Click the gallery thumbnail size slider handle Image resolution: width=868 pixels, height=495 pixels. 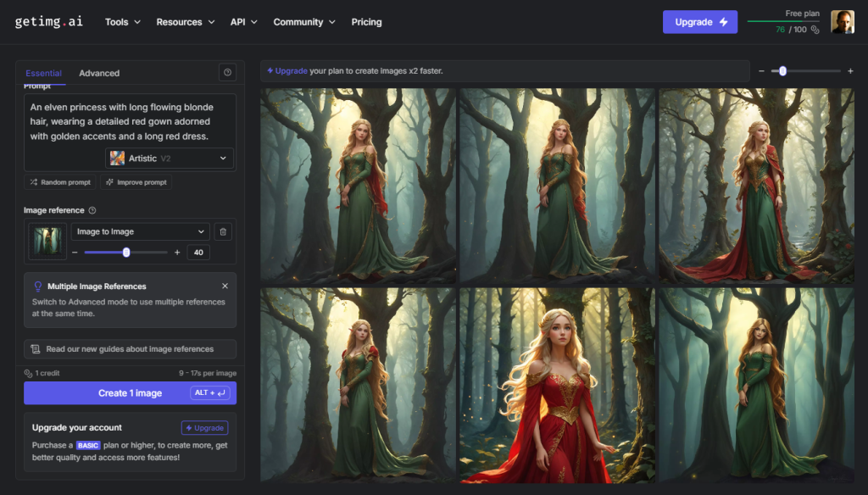tap(782, 71)
